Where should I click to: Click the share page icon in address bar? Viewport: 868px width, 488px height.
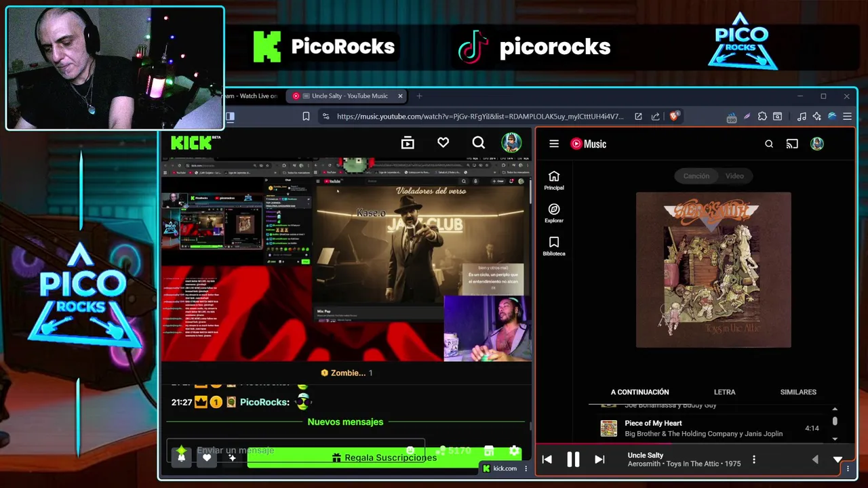click(655, 117)
